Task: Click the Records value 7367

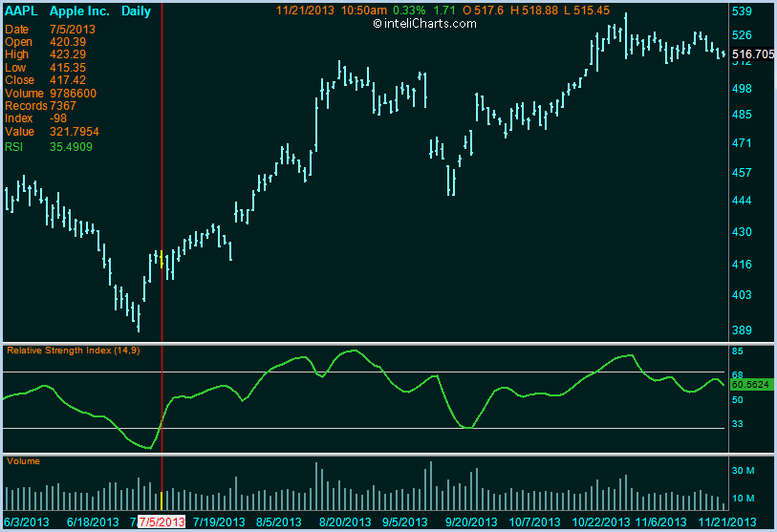Action: [63, 106]
